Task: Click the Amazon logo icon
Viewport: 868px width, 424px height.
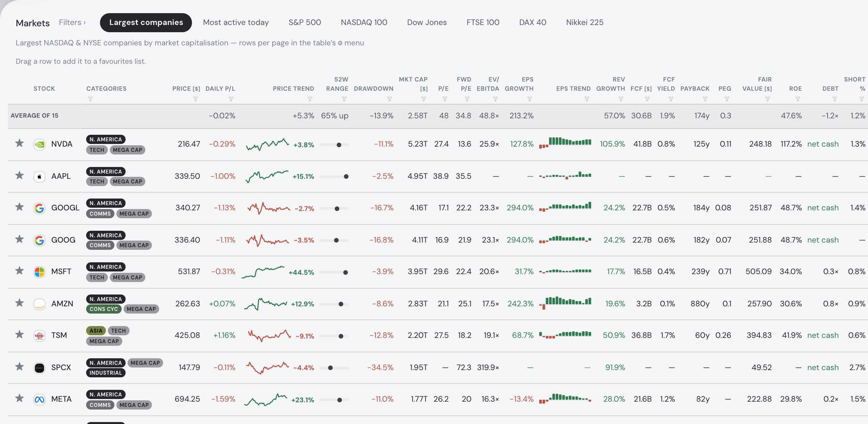Action: tap(39, 304)
